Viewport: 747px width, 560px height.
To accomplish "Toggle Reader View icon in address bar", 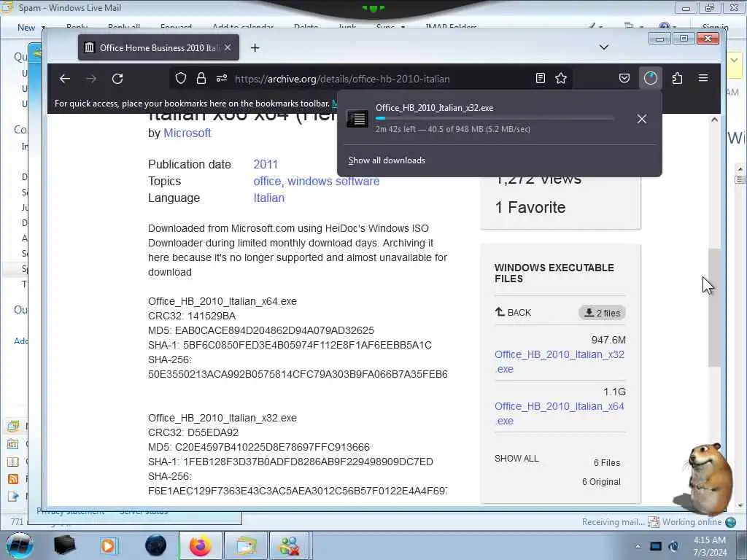I will 541,79.
